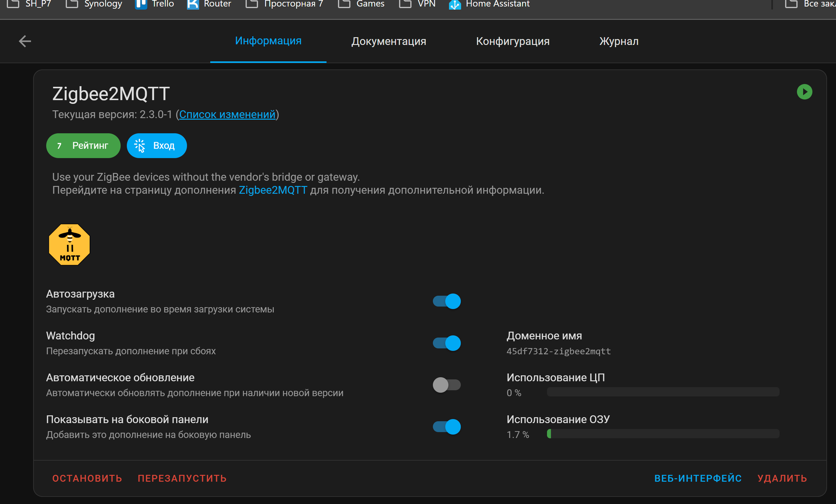The height and width of the screenshot is (504, 836).
Task: Open the Просторная 7 bookmark folder
Action: point(284,4)
